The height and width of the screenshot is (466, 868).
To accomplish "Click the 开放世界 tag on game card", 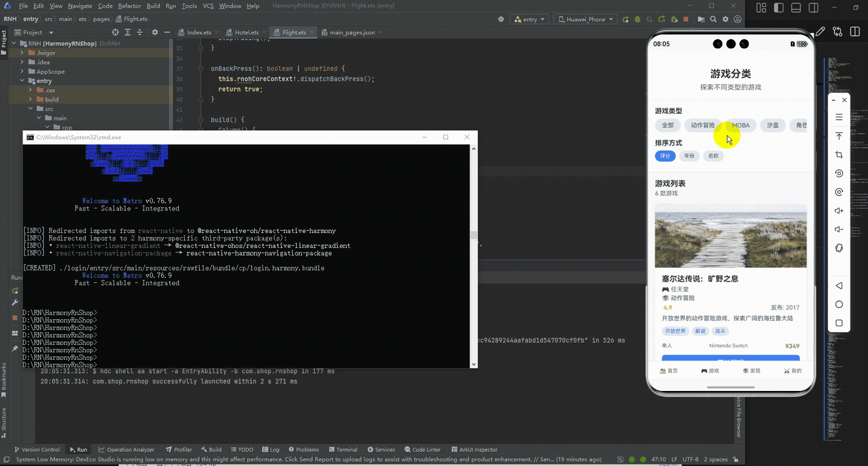I will pyautogui.click(x=675, y=331).
